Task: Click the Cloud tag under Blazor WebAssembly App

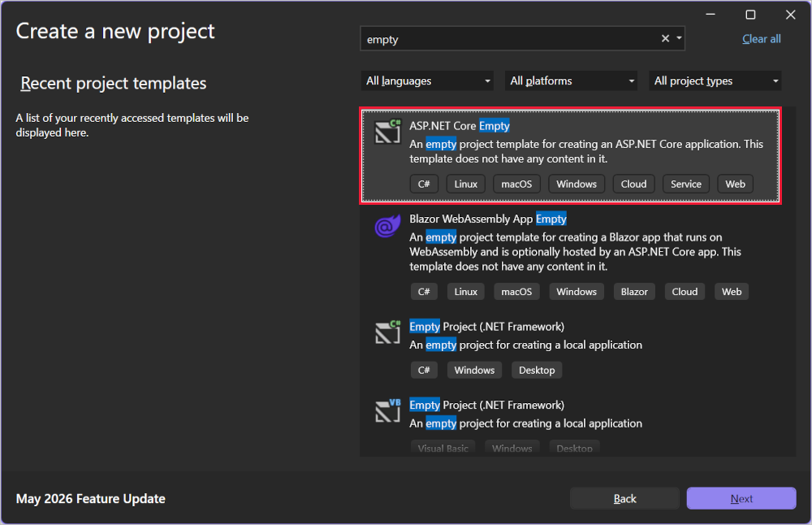Action: 685,292
